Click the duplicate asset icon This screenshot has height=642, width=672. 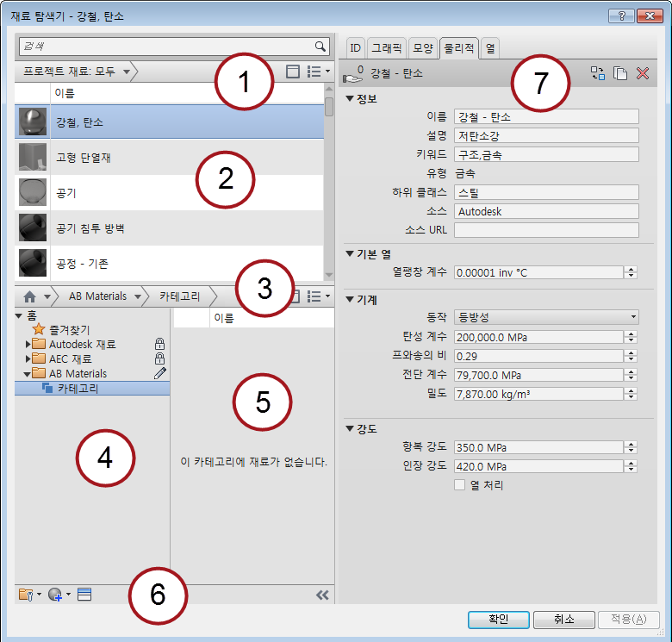(x=620, y=73)
